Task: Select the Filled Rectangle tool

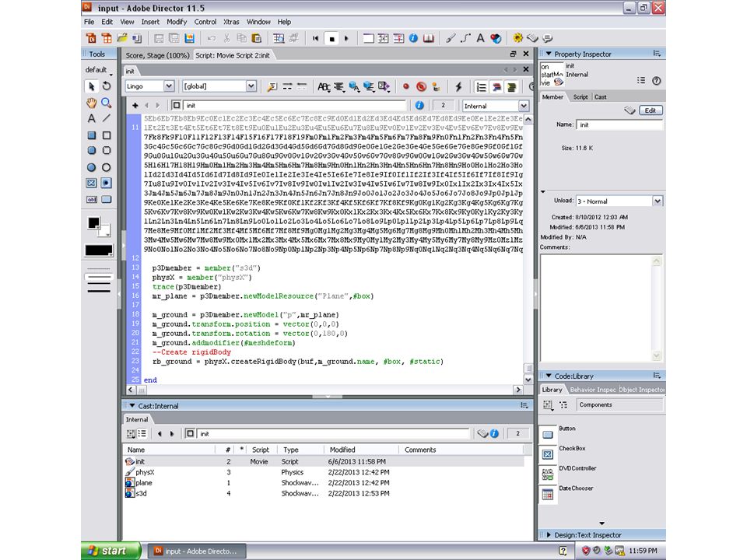Action: [x=92, y=135]
